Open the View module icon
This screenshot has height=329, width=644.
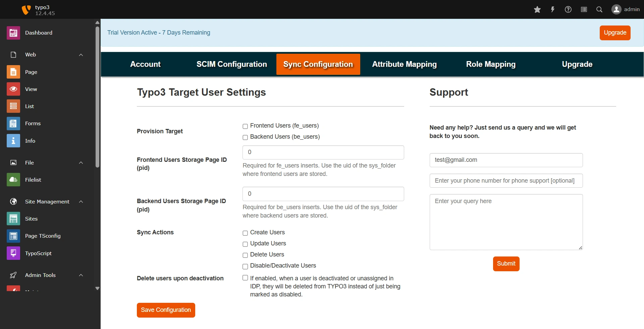(13, 89)
